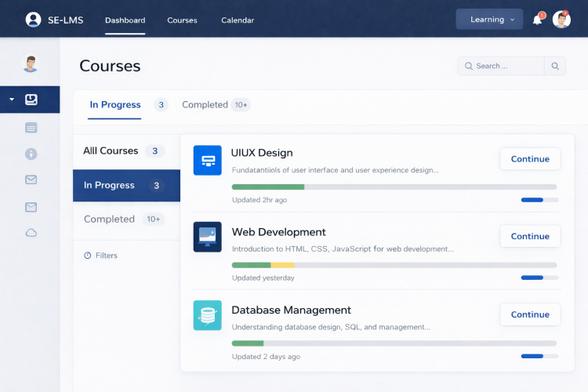The image size is (588, 392).
Task: Click Web Development progress bar
Action: click(x=394, y=265)
